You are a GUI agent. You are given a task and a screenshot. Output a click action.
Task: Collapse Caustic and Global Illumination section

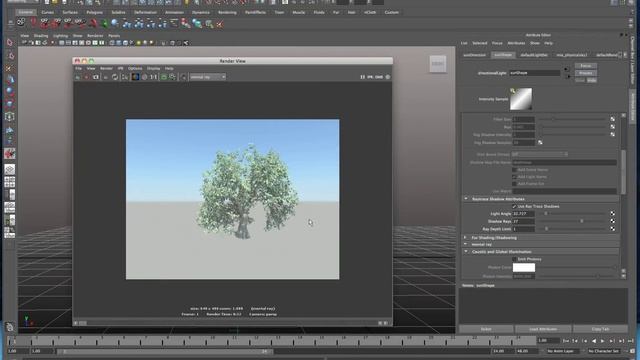click(466, 252)
